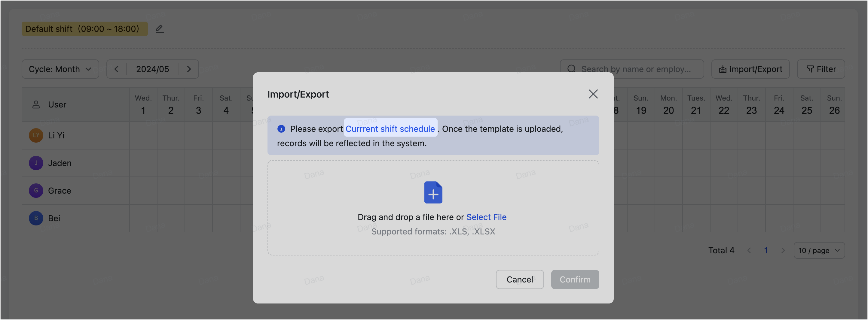Click Jaden's purple avatar

[x=36, y=163]
